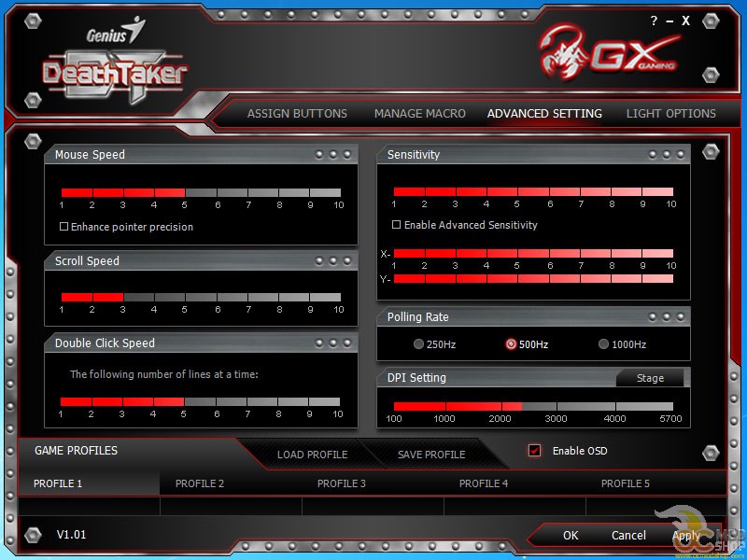Click the Load Profile button

312,455
